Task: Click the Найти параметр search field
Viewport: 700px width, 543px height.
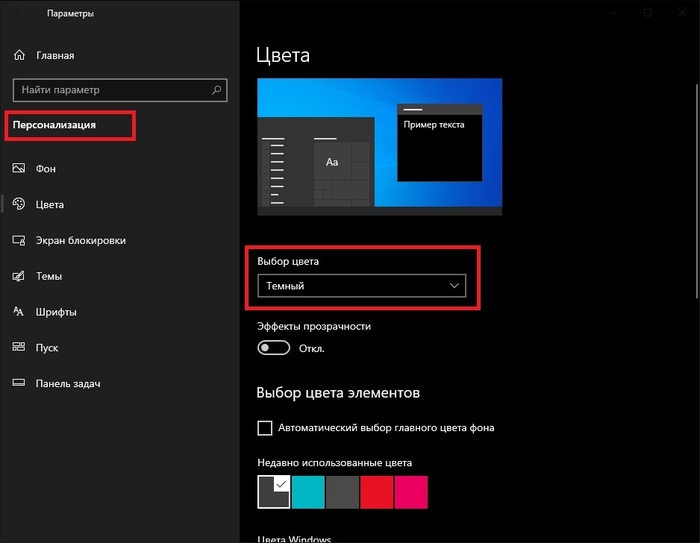Action: pos(120,90)
